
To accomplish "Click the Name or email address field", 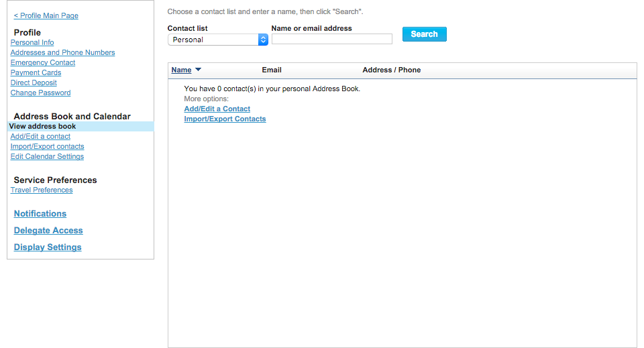I will point(332,39).
